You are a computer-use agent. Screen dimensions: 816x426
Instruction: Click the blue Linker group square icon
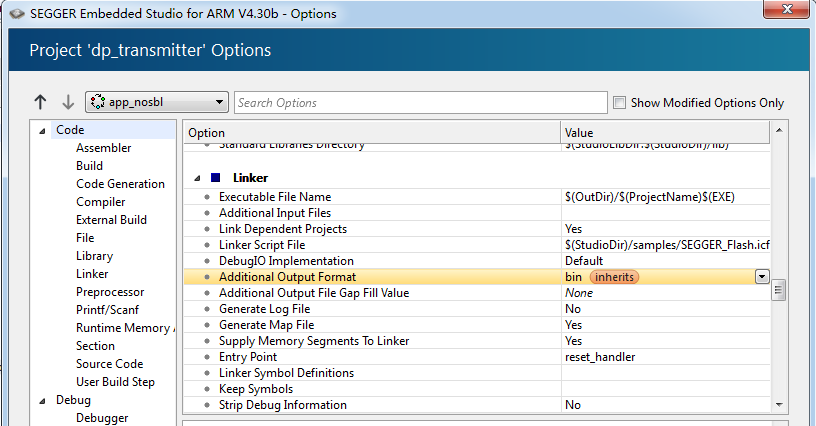pyautogui.click(x=215, y=178)
